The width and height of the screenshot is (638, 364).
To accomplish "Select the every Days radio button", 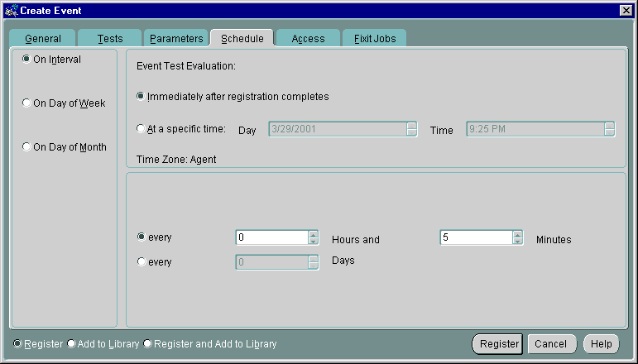I will click(141, 261).
